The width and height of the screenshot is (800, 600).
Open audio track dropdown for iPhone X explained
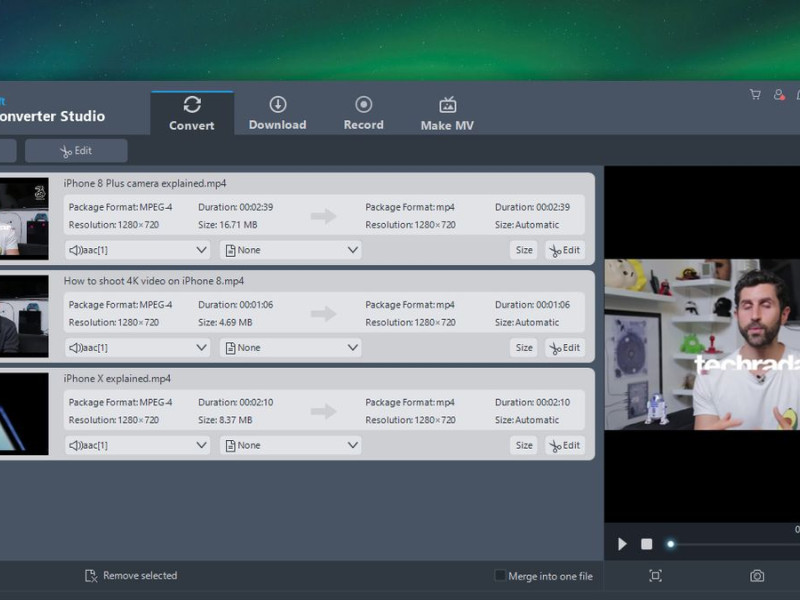137,445
